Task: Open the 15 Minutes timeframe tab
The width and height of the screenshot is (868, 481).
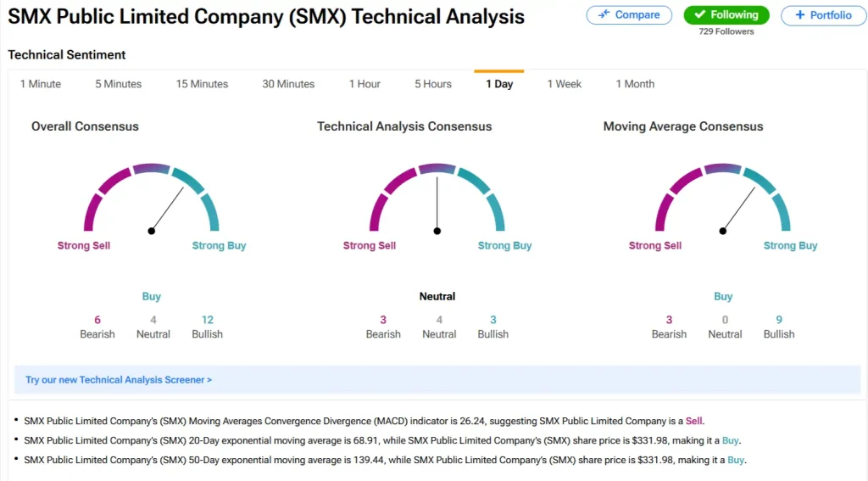Action: pyautogui.click(x=202, y=84)
